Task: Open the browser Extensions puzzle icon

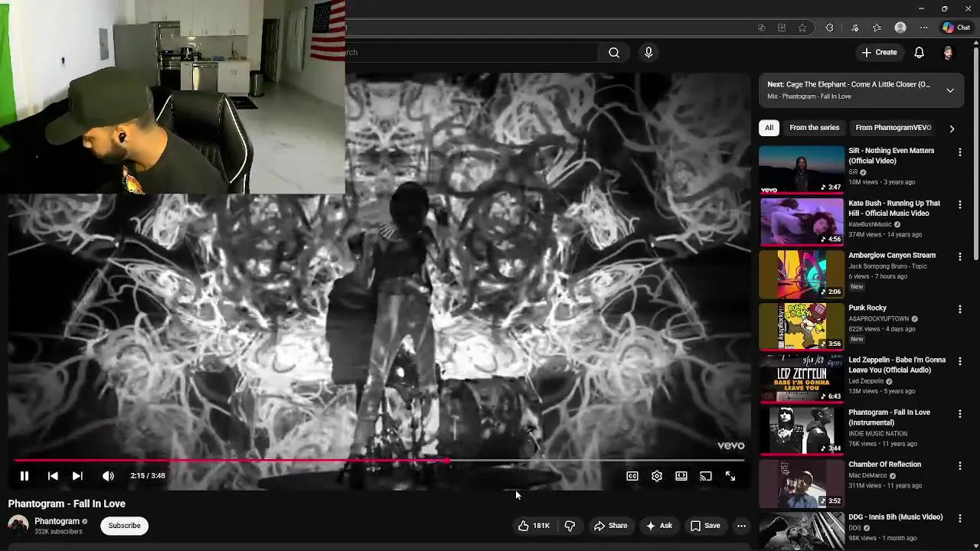Action: (x=829, y=28)
